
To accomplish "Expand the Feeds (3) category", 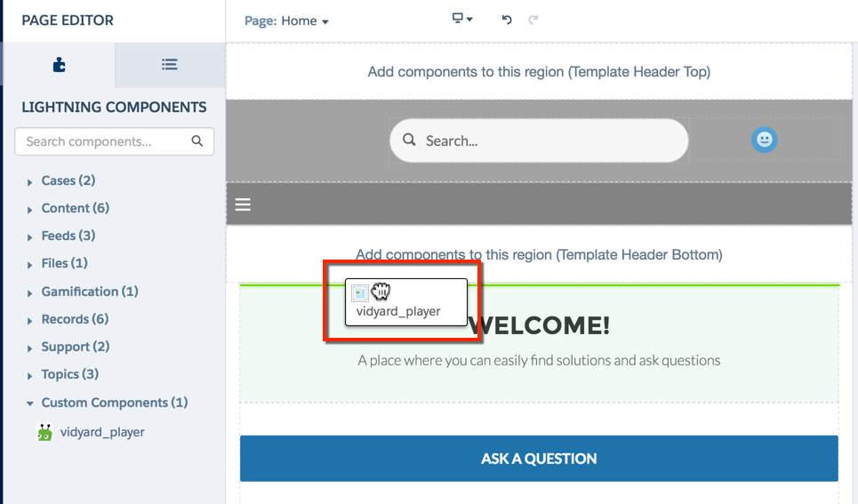I will 68,236.
